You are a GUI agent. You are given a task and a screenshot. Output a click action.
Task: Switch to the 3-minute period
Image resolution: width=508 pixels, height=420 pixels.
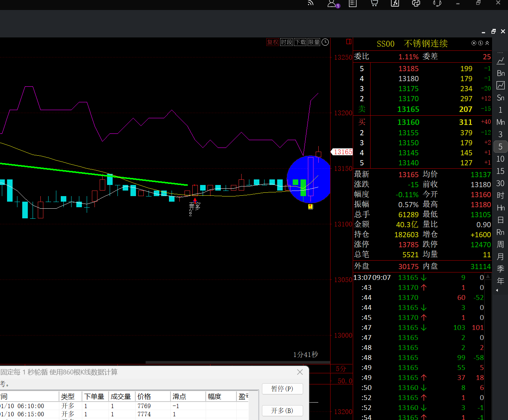coord(501,134)
